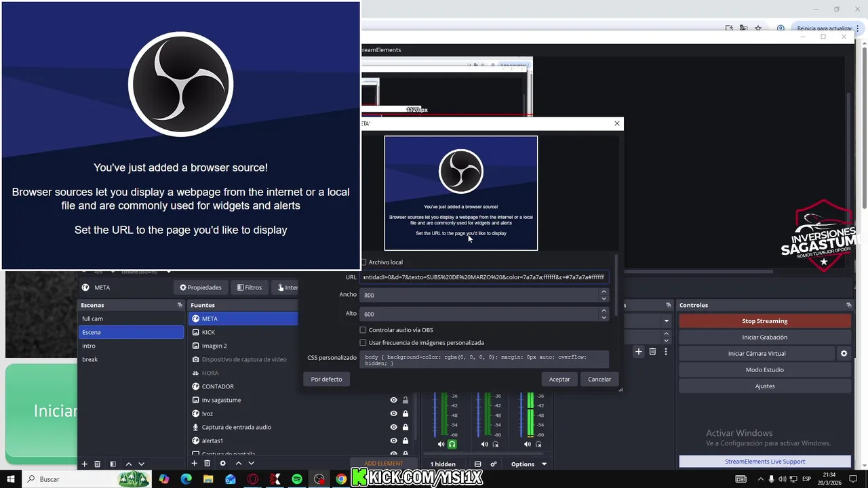Screen dimensions: 868x488
Task: Enable 'Usar frecuencia de imágenes personalizada' checkbox
Action: 363,342
